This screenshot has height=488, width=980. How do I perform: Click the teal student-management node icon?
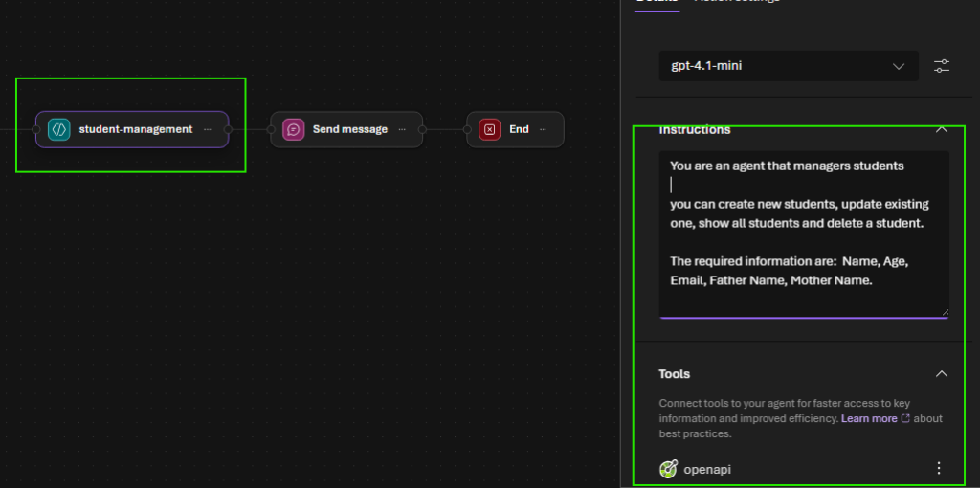59,129
